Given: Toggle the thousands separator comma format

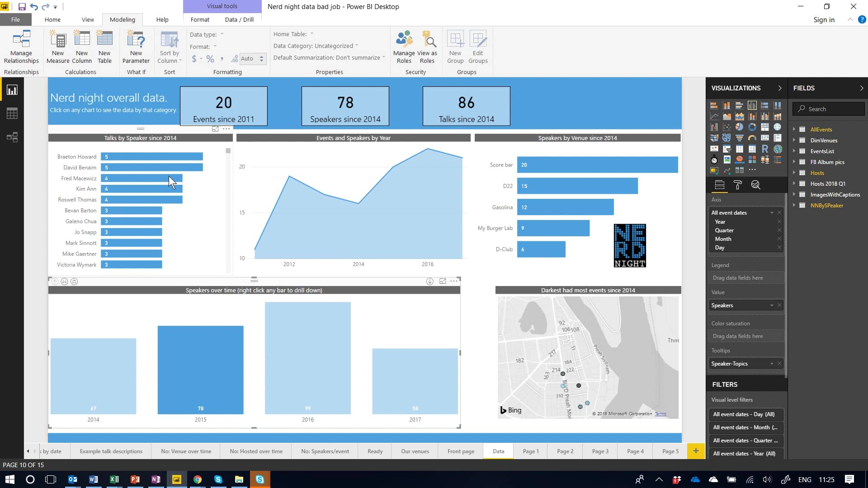Looking at the screenshot, I should (x=222, y=58).
